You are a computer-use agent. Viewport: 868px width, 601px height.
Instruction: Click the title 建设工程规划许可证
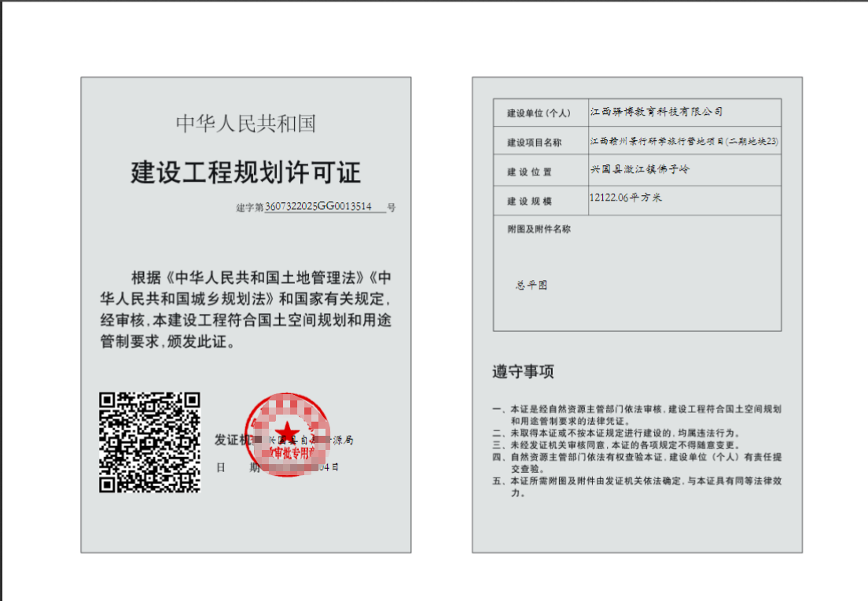pyautogui.click(x=245, y=172)
